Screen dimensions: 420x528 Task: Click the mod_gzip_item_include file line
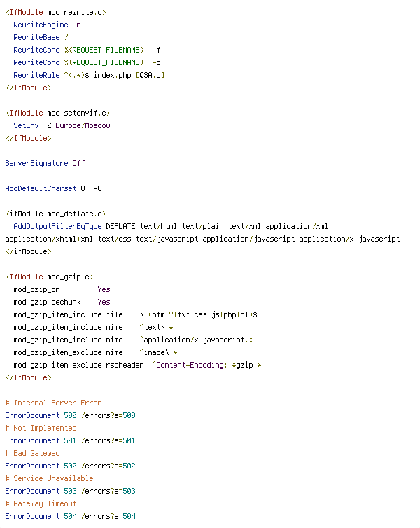[x=135, y=314]
